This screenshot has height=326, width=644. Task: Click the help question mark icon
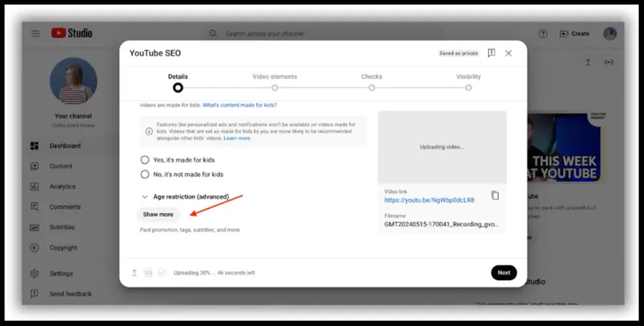click(x=542, y=34)
